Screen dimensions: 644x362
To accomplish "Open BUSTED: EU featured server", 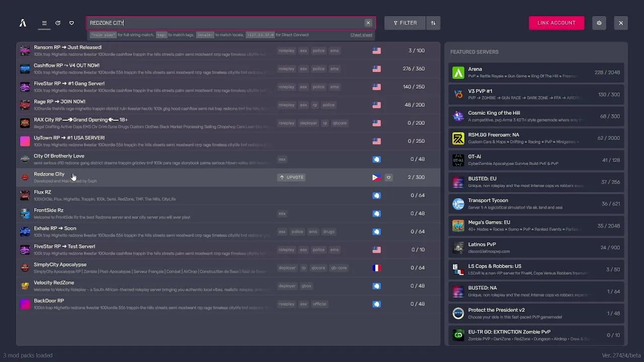I will coord(536,182).
